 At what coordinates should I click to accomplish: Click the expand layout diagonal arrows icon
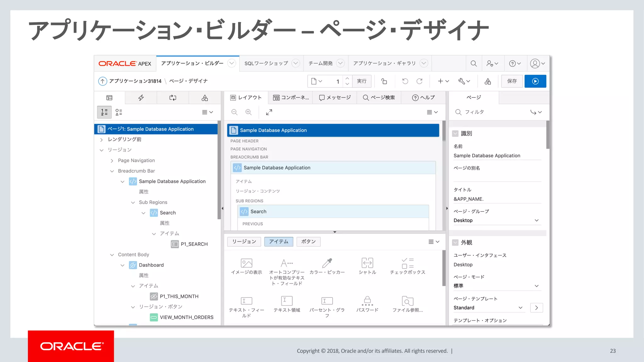pyautogui.click(x=269, y=112)
